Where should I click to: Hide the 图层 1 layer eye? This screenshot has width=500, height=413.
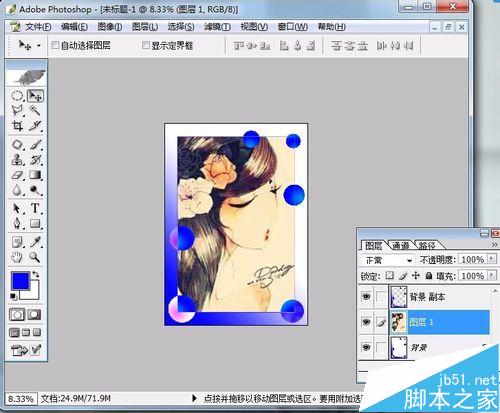[366, 322]
